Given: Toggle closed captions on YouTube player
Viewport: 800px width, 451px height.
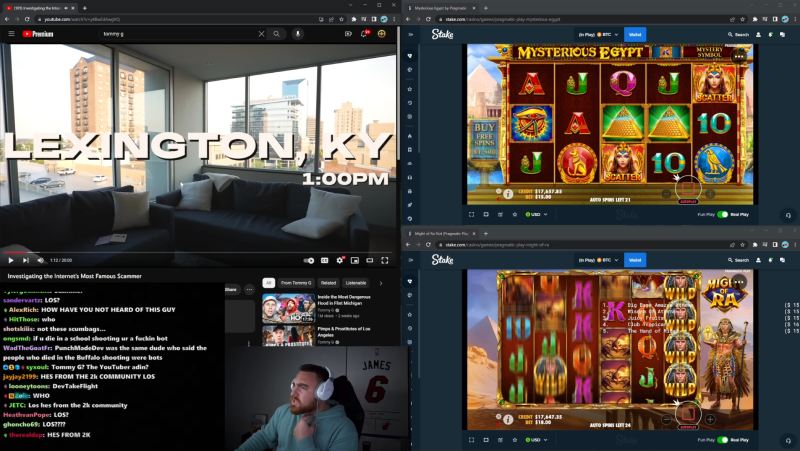Looking at the screenshot, I should pos(324,260).
